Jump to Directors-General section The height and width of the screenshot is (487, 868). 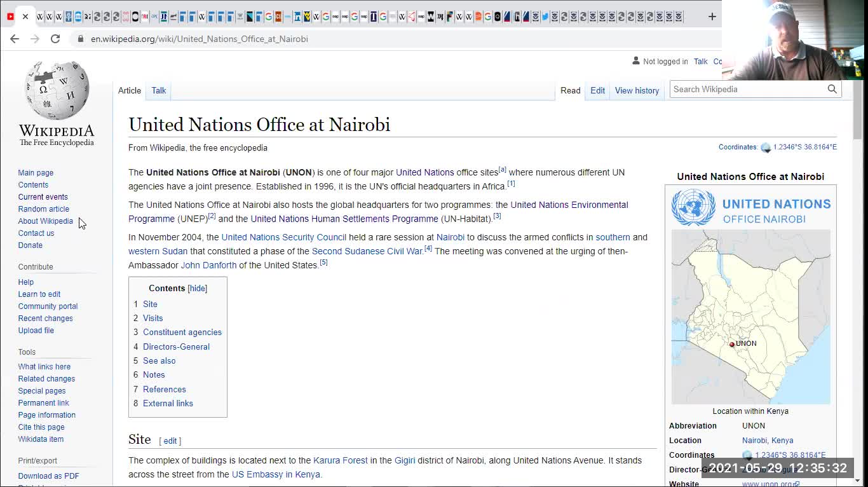click(176, 347)
